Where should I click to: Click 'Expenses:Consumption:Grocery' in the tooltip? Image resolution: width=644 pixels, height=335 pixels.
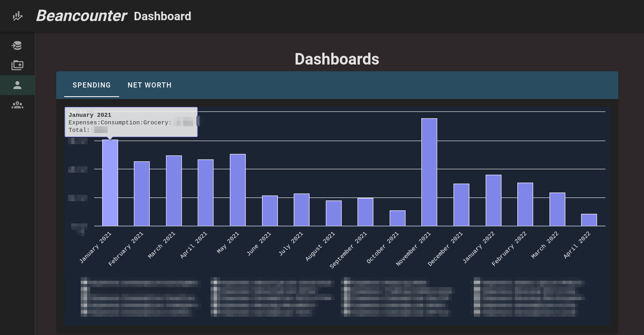click(119, 122)
